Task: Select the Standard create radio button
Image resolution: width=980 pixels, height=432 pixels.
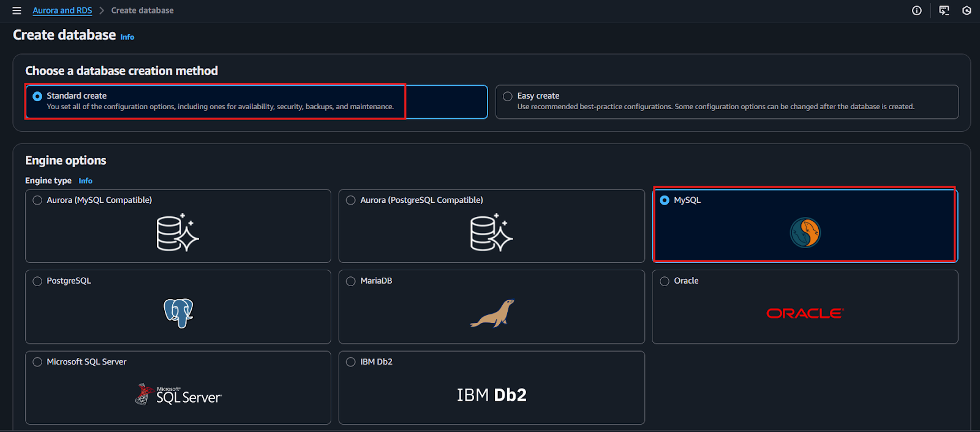Action: click(37, 96)
